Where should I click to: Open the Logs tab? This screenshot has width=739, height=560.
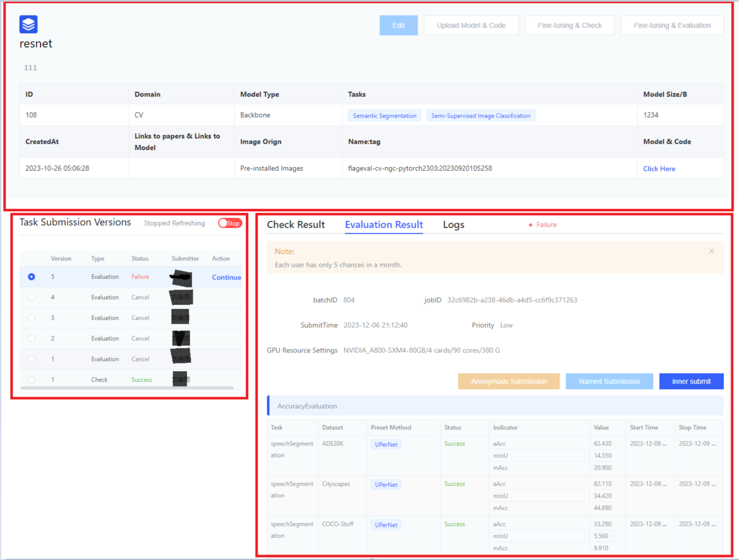tap(453, 224)
